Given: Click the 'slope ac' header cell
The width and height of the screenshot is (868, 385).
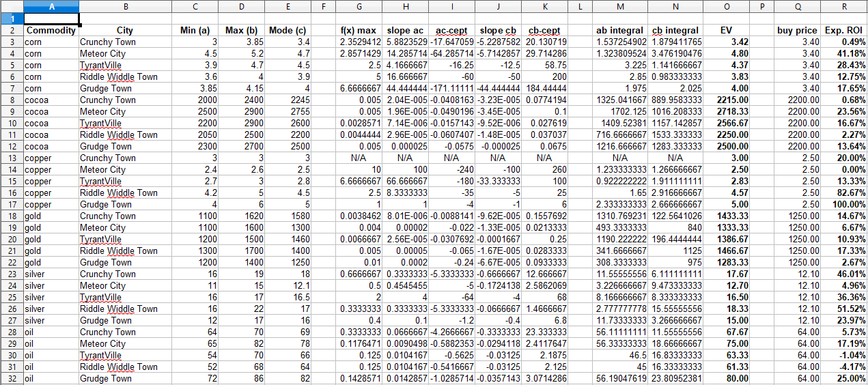Looking at the screenshot, I should (x=406, y=30).
